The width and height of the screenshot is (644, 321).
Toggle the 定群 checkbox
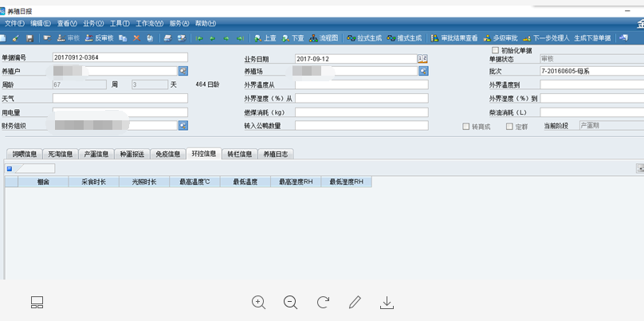click(x=510, y=127)
